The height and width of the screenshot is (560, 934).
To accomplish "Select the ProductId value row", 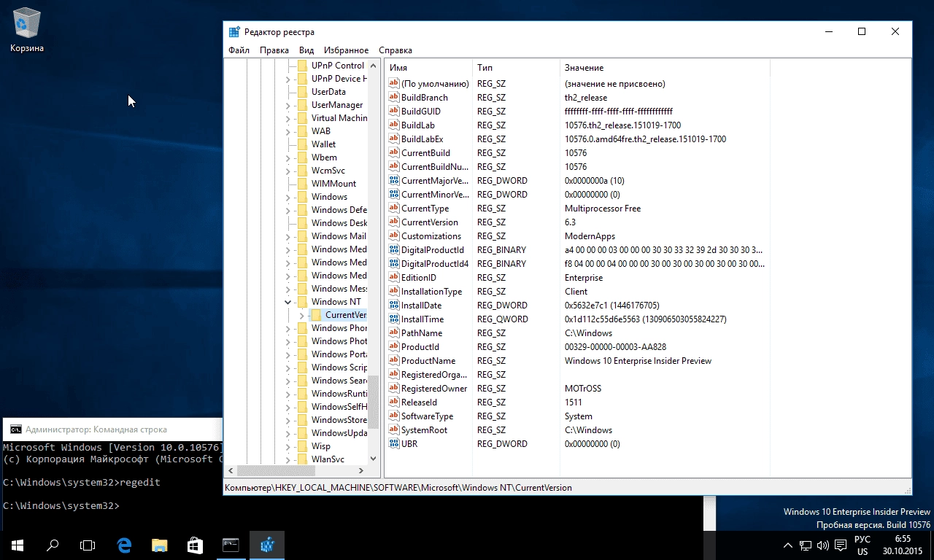I will tap(577, 347).
